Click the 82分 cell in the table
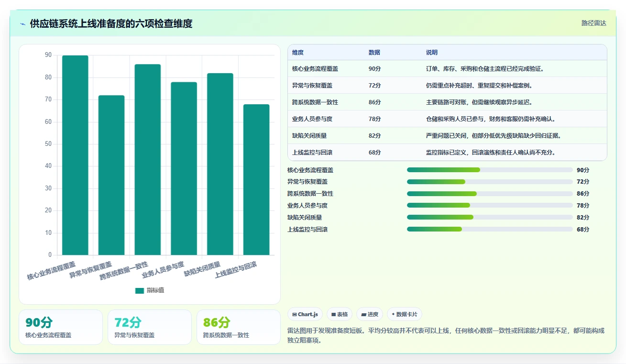Screen dimensions: 626x364 click(375, 136)
